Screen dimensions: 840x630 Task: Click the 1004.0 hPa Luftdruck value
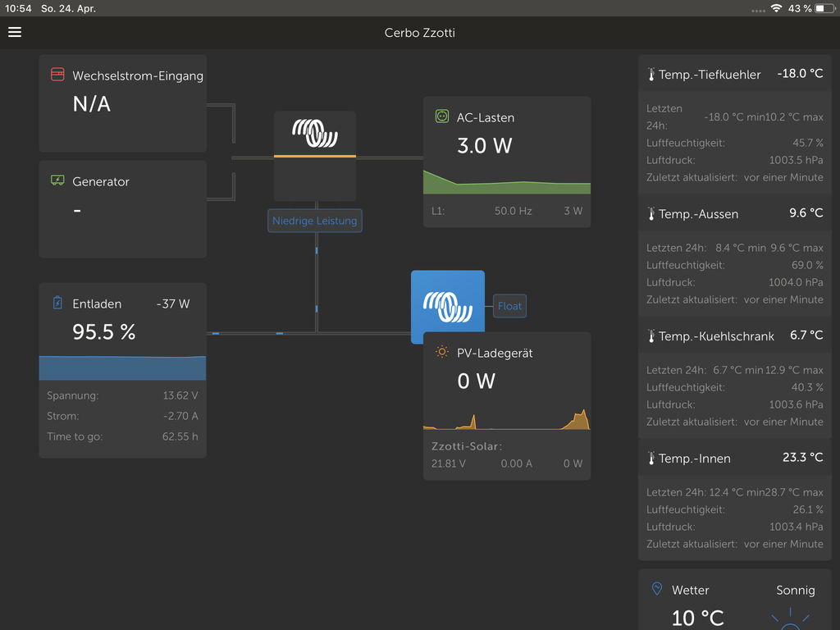pyautogui.click(x=796, y=282)
